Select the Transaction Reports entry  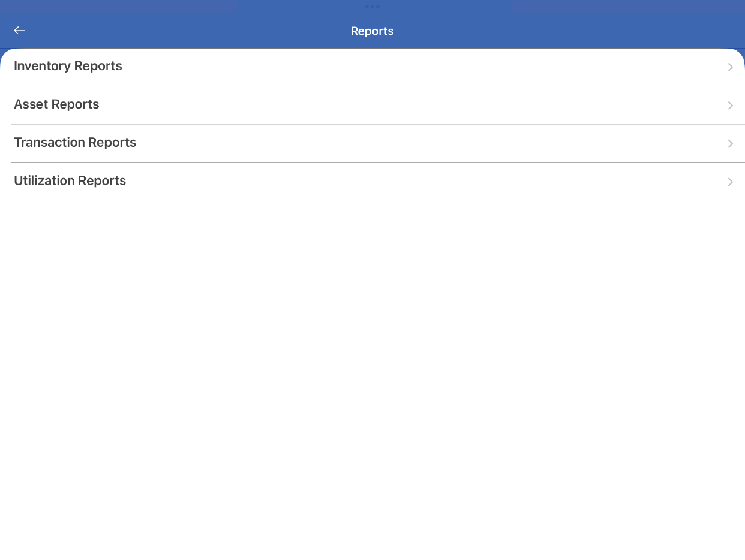(x=372, y=143)
